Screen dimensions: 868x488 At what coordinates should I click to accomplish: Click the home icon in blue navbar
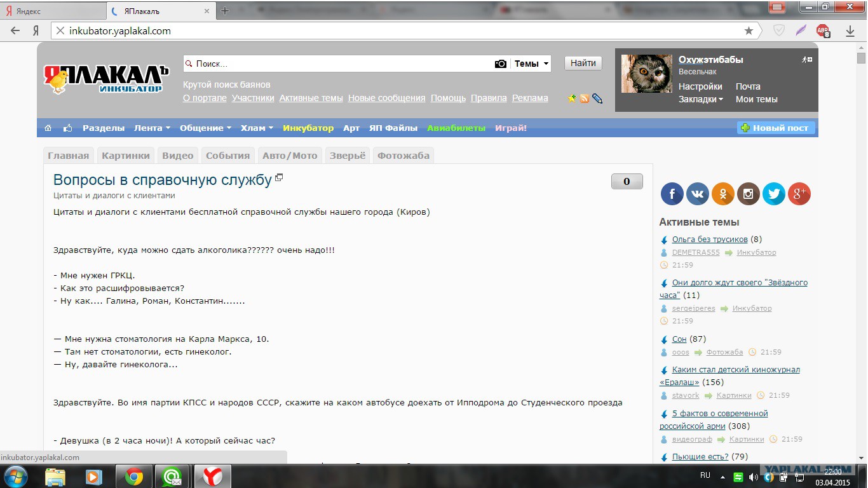[48, 128]
